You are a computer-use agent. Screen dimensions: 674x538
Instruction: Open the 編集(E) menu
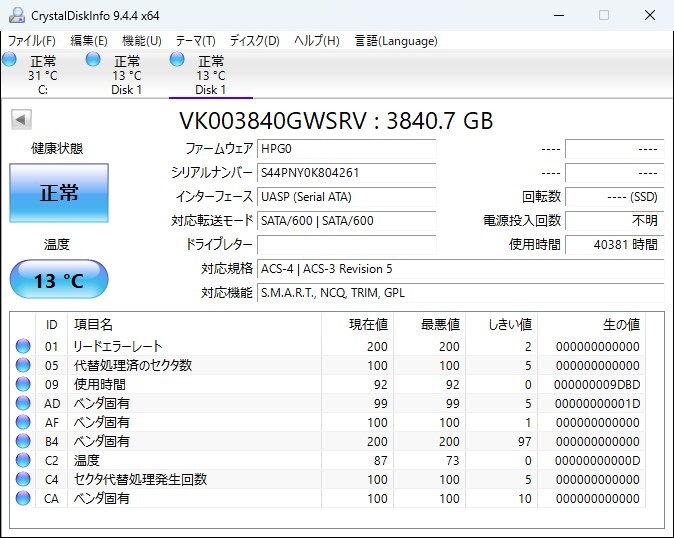coord(89,41)
